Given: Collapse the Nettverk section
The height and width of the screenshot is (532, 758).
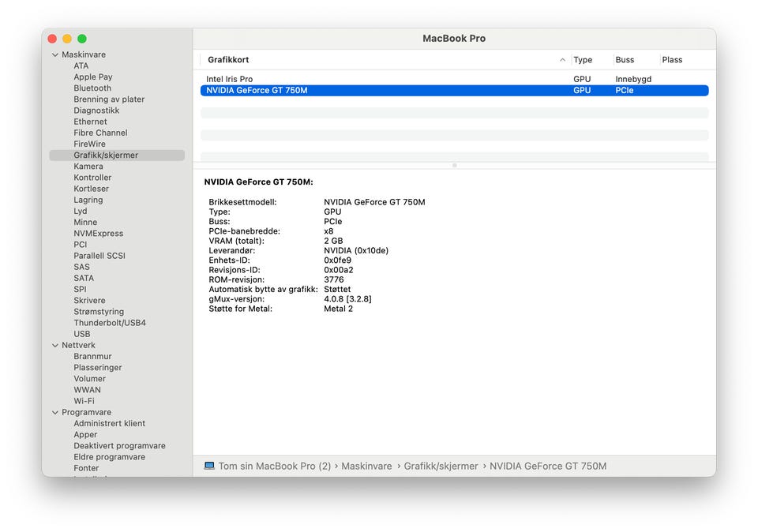Looking at the screenshot, I should (55, 346).
